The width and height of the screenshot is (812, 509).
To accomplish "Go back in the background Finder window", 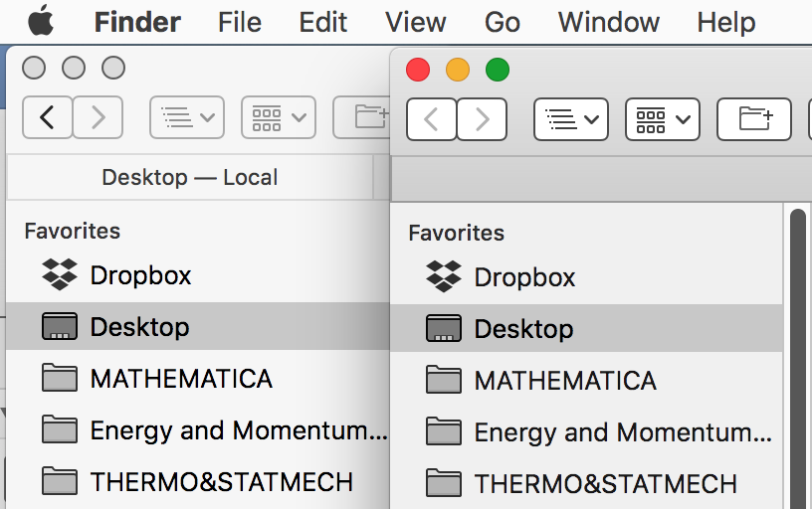I will (47, 117).
